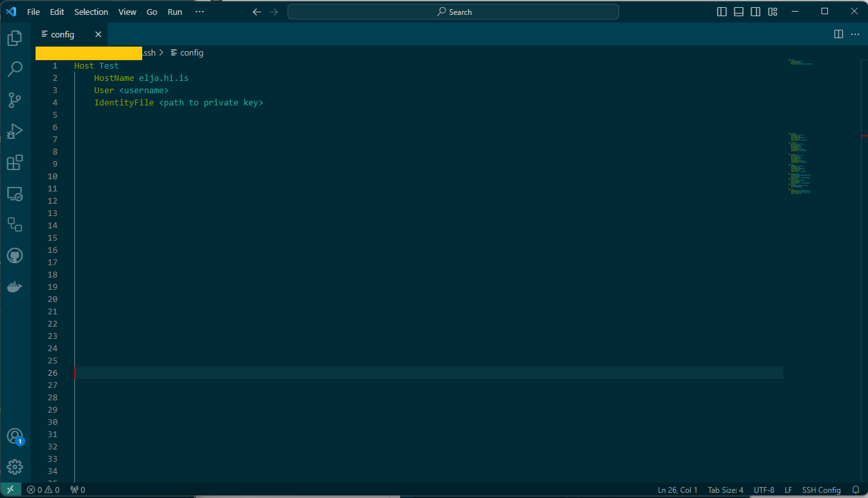This screenshot has height=498, width=868.
Task: Open the editor More Actions menu
Action: (x=854, y=34)
